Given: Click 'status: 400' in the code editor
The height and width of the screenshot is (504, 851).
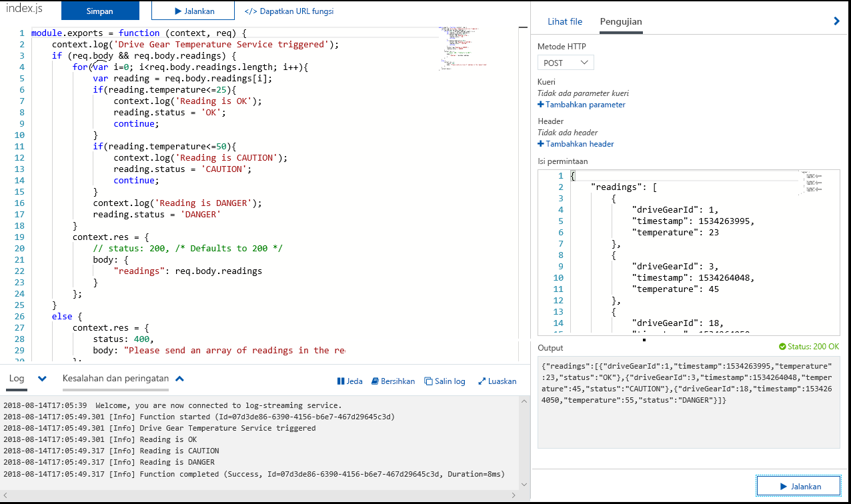Looking at the screenshot, I should 123,339.
